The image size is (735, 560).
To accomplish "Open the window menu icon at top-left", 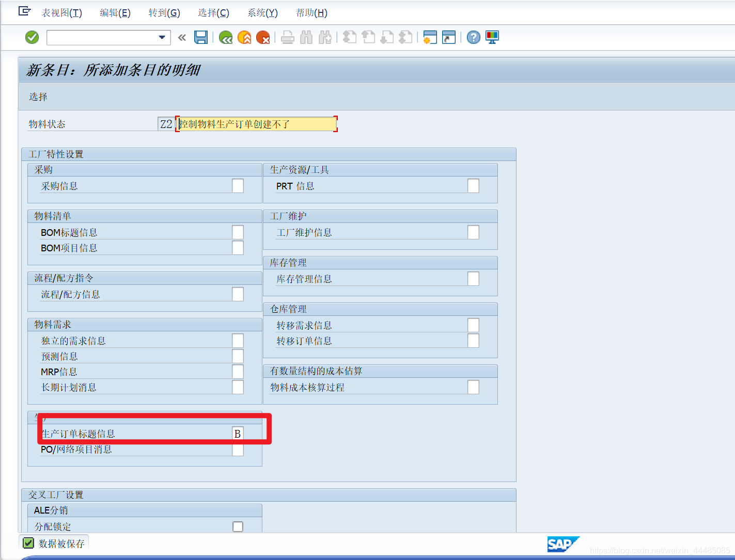I will click(x=24, y=11).
